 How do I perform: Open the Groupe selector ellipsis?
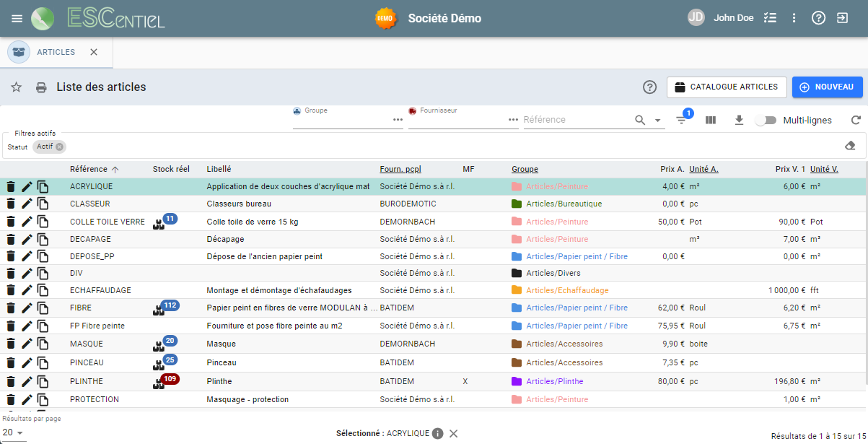click(398, 120)
